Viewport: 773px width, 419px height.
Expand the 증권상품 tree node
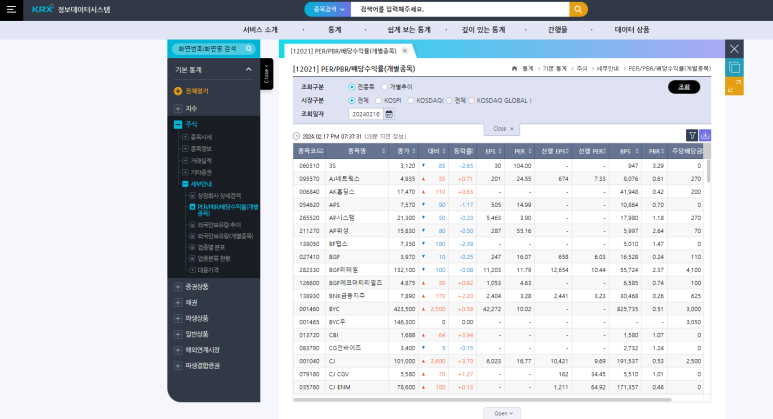point(178,287)
